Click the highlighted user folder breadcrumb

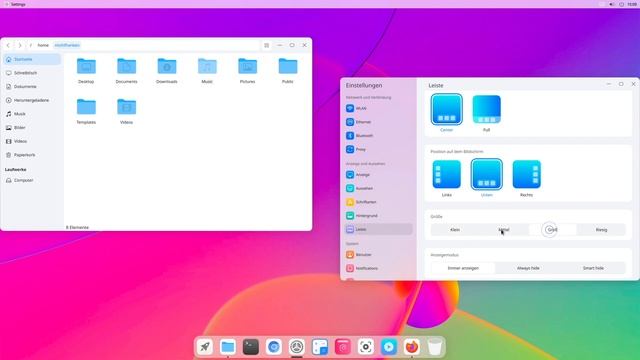point(67,45)
